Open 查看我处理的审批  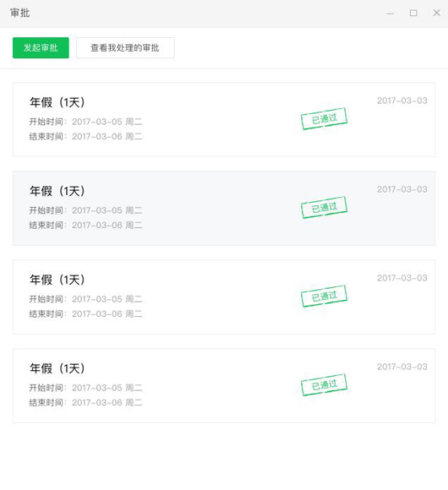pyautogui.click(x=125, y=48)
